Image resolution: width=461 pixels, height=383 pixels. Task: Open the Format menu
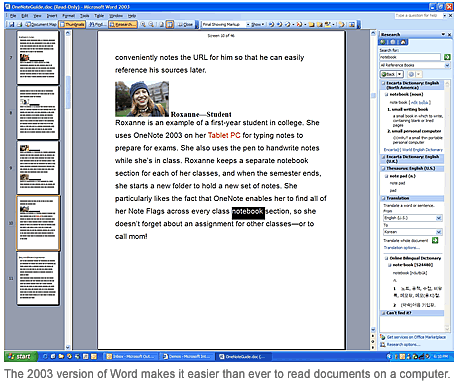click(68, 16)
